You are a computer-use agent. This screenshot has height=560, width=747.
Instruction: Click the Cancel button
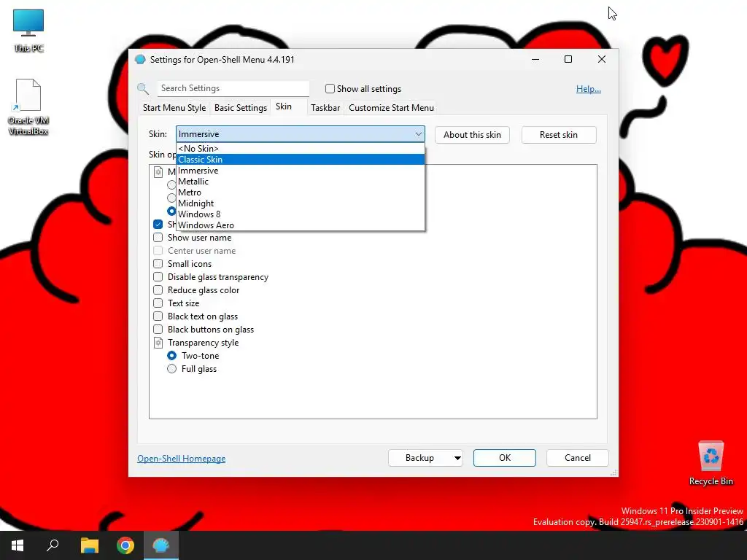pos(578,458)
